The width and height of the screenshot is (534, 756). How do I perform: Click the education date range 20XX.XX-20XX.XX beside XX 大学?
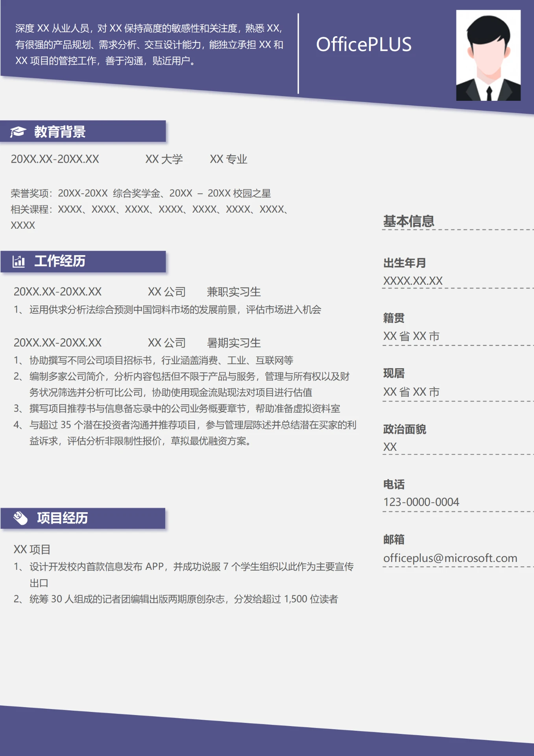point(55,159)
